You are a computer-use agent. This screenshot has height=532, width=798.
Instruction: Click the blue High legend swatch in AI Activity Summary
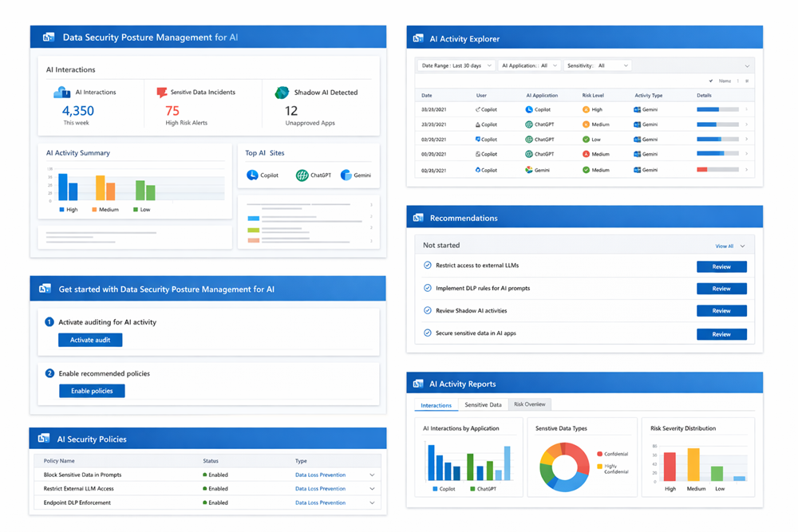62,210
